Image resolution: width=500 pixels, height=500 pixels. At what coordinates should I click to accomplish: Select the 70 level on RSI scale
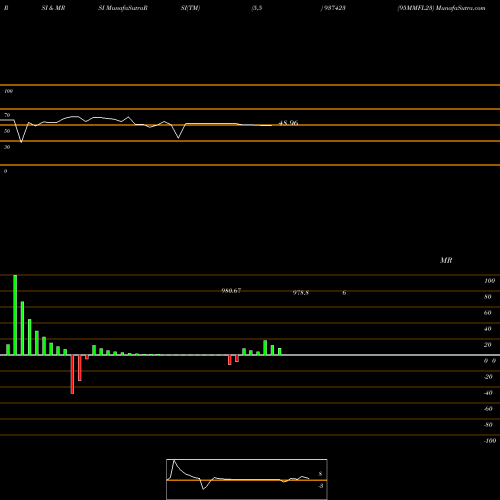point(7,115)
